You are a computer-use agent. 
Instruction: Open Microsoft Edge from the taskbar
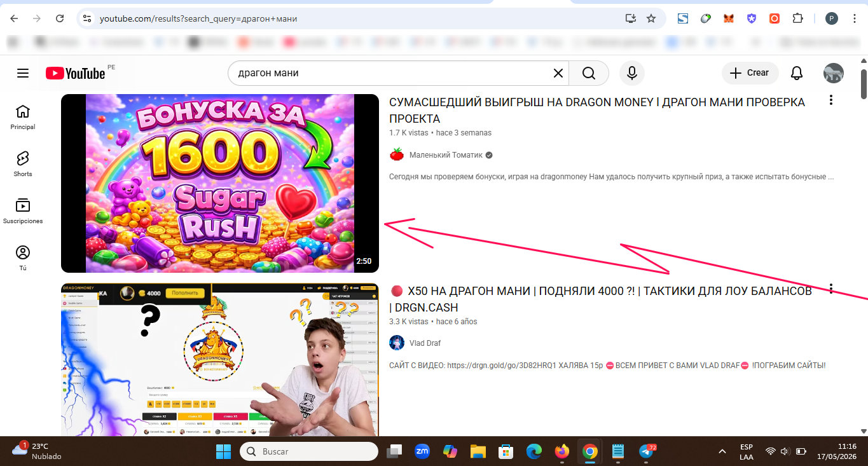(534, 451)
